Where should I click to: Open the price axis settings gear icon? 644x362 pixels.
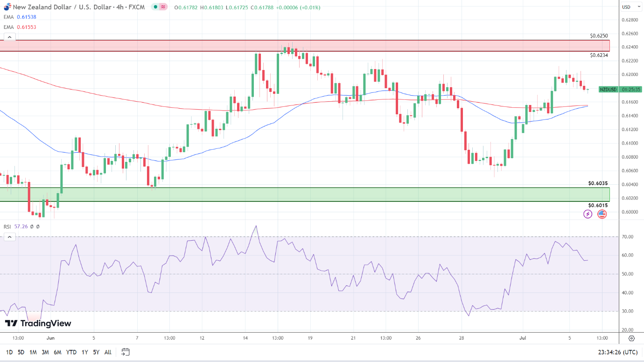pos(631,338)
